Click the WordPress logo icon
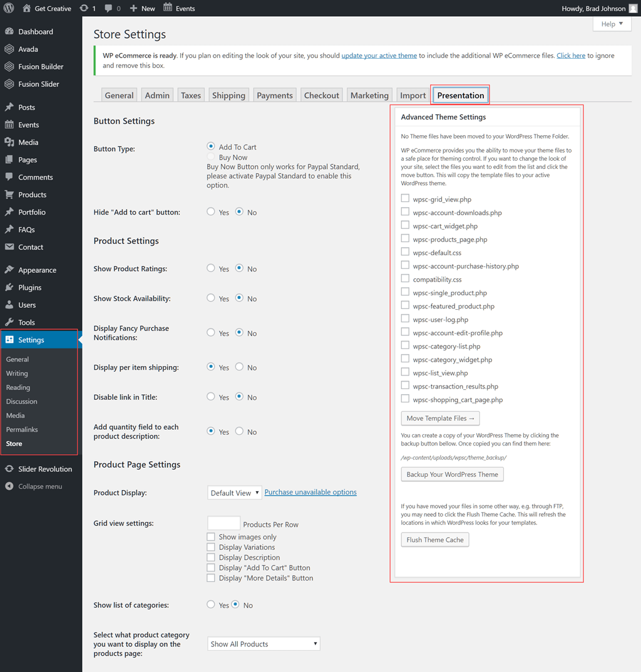Image resolution: width=641 pixels, height=672 pixels. (9, 8)
